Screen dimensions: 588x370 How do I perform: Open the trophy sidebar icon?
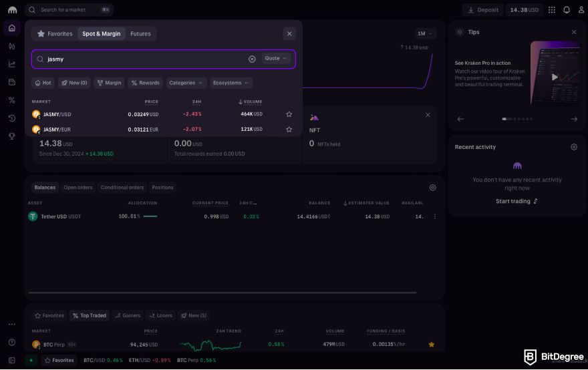[12, 136]
